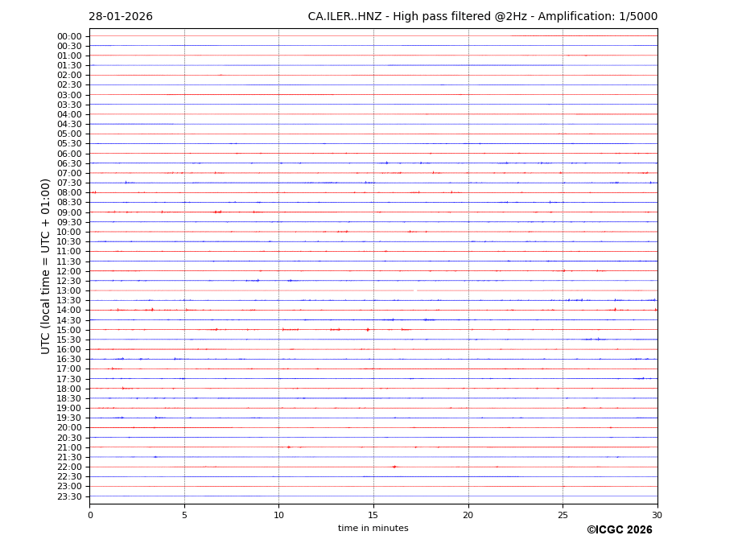Select the 23:30 trace row label
The height and width of the screenshot is (560, 746).
point(69,496)
